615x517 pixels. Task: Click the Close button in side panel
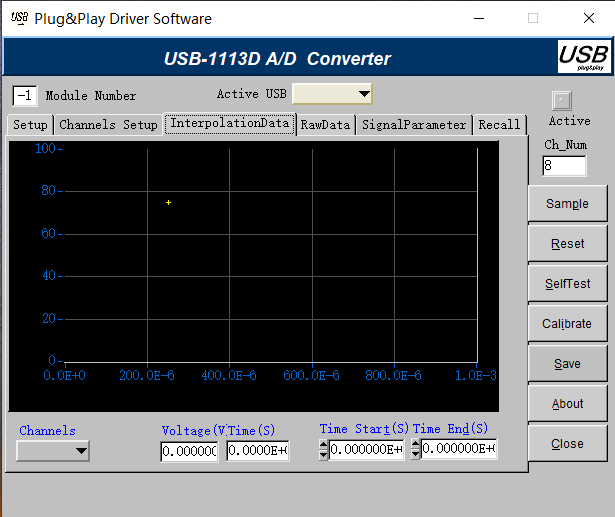pyautogui.click(x=568, y=444)
